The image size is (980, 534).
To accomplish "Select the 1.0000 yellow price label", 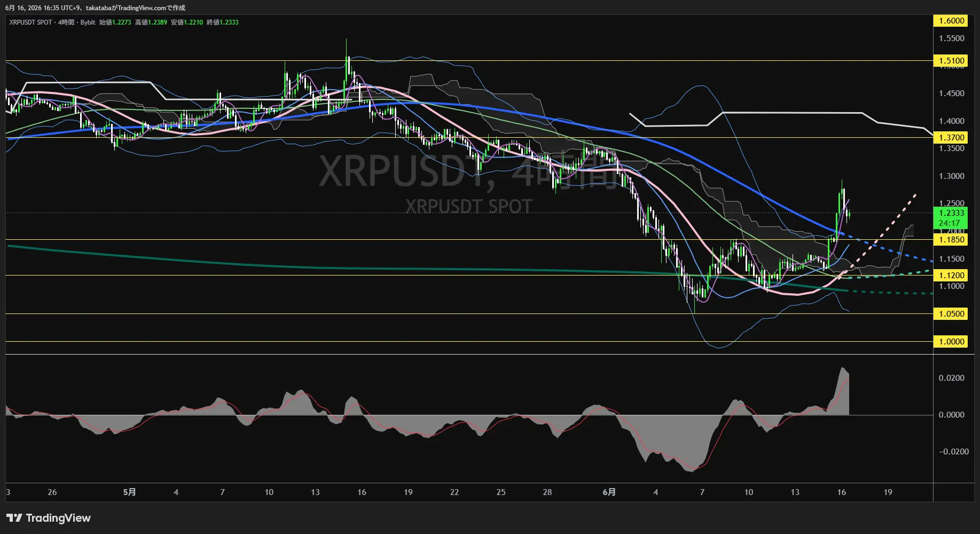I will [951, 342].
